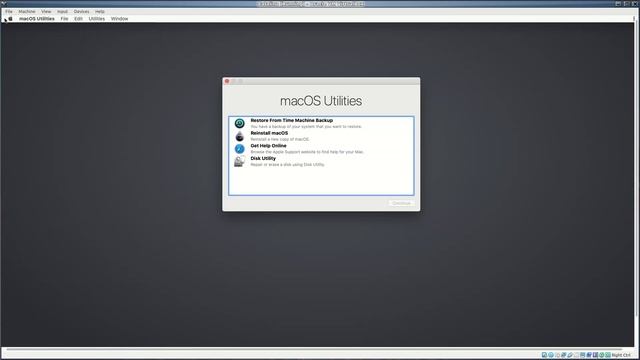The height and width of the screenshot is (360, 640).
Task: Open the macOS Edit menu
Action: (x=78, y=19)
